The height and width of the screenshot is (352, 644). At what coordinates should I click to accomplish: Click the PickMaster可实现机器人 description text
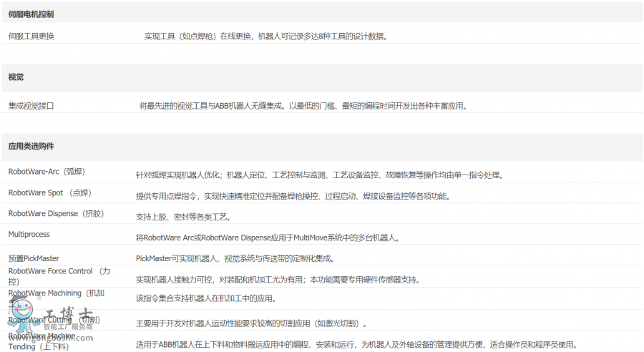[235, 258]
